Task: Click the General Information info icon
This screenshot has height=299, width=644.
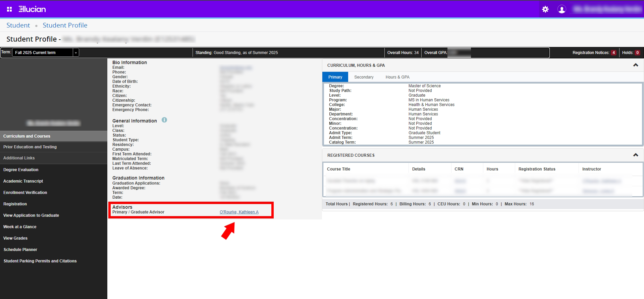Action: tap(164, 120)
